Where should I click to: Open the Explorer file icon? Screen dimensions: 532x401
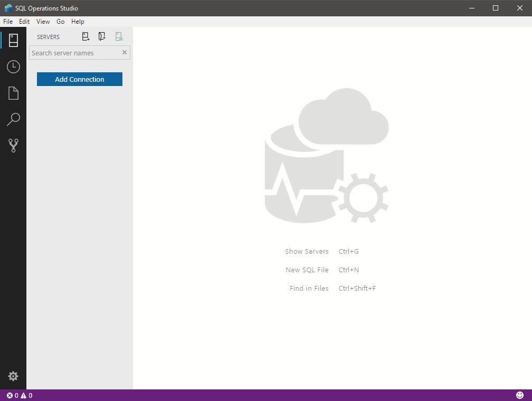click(13, 93)
